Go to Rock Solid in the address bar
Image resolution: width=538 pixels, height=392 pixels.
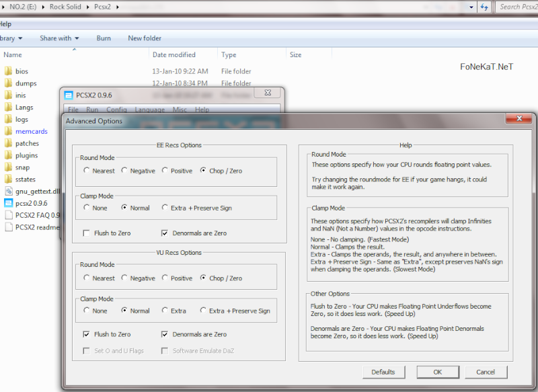point(65,7)
